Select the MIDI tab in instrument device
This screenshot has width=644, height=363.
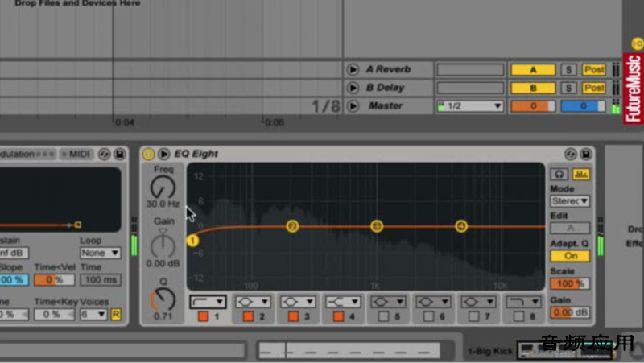(x=76, y=155)
